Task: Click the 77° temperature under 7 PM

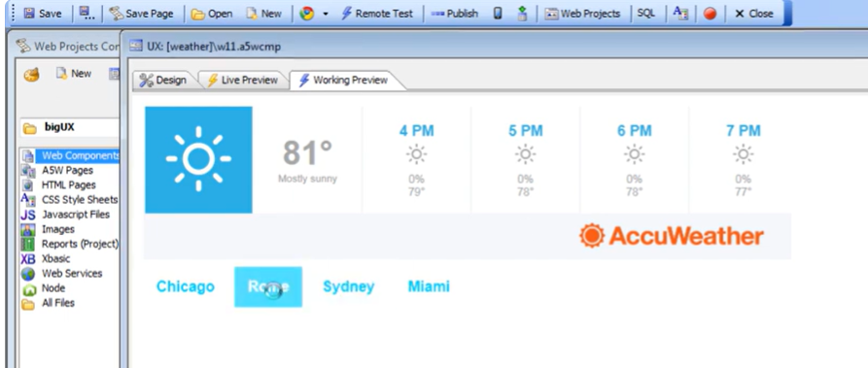Action: coord(743,191)
